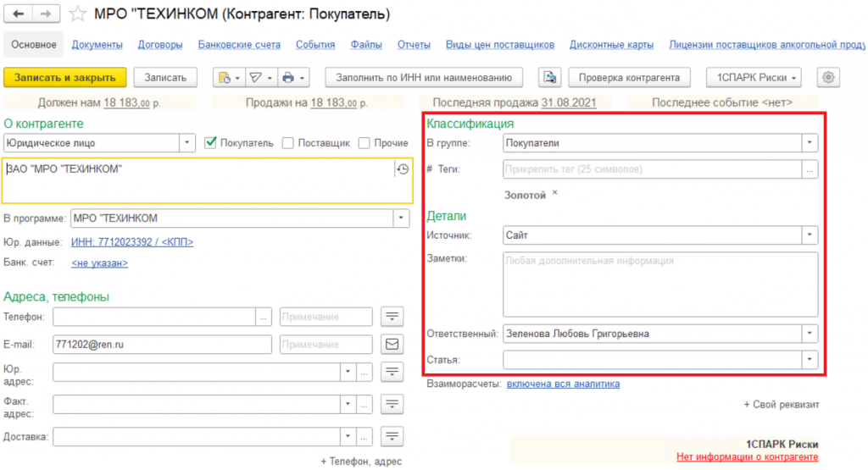This screenshot has width=868, height=470.
Task: Go back with the left arrow button
Action: 18,14
